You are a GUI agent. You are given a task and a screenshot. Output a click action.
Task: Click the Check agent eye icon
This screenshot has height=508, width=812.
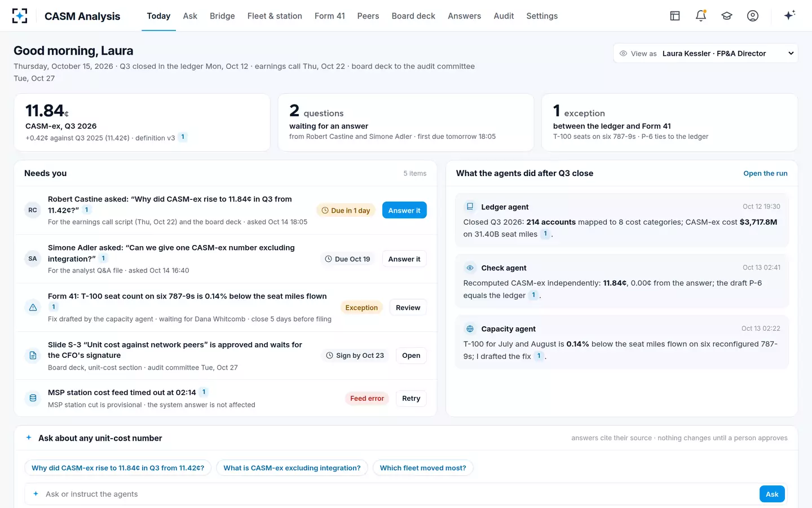pyautogui.click(x=470, y=268)
